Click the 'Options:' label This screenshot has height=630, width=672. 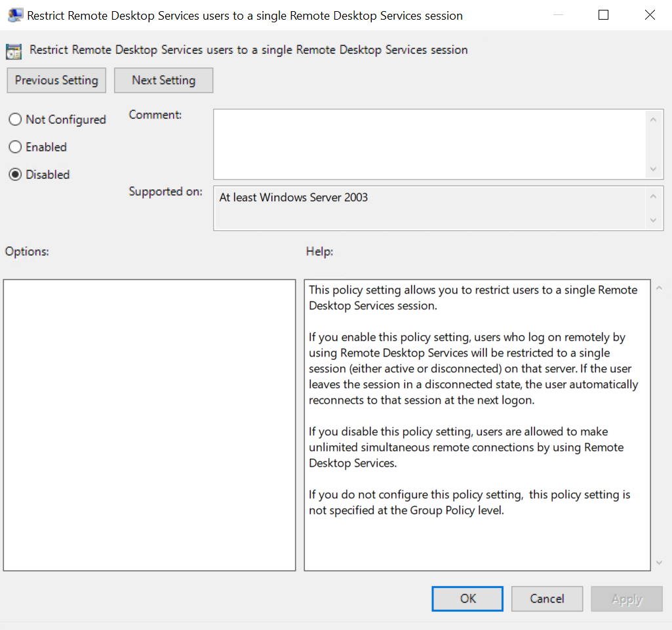[x=27, y=252]
